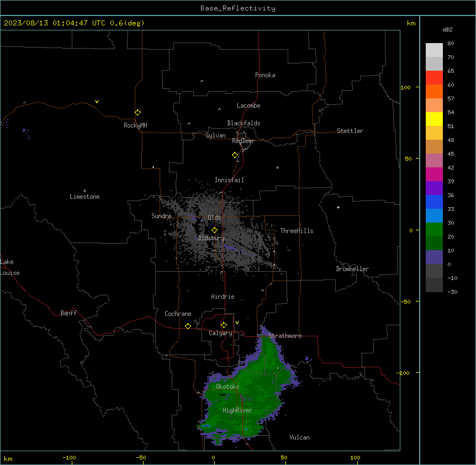
Task: Click the HighRiver label
Action: click(x=237, y=410)
